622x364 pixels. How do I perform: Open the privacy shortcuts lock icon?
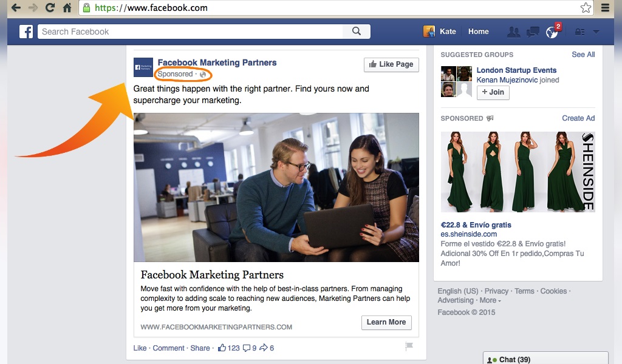(x=579, y=32)
